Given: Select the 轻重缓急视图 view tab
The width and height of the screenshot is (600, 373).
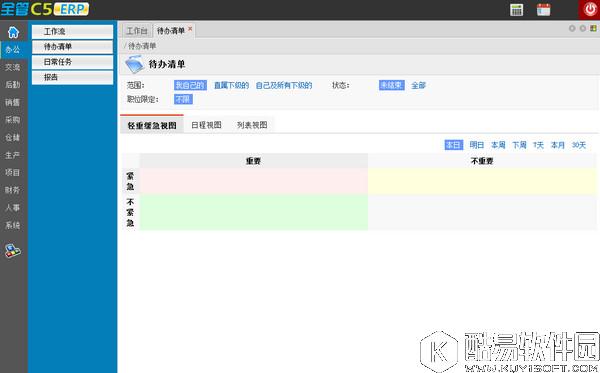Looking at the screenshot, I should pyautogui.click(x=152, y=125).
